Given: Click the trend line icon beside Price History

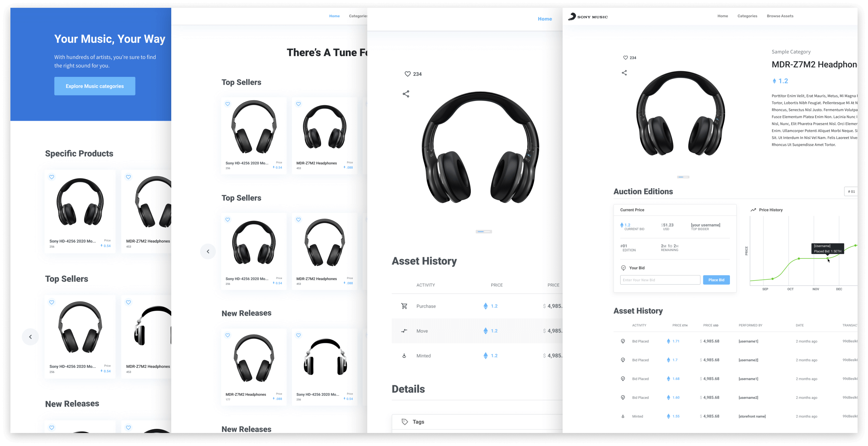Looking at the screenshot, I should [x=753, y=210].
